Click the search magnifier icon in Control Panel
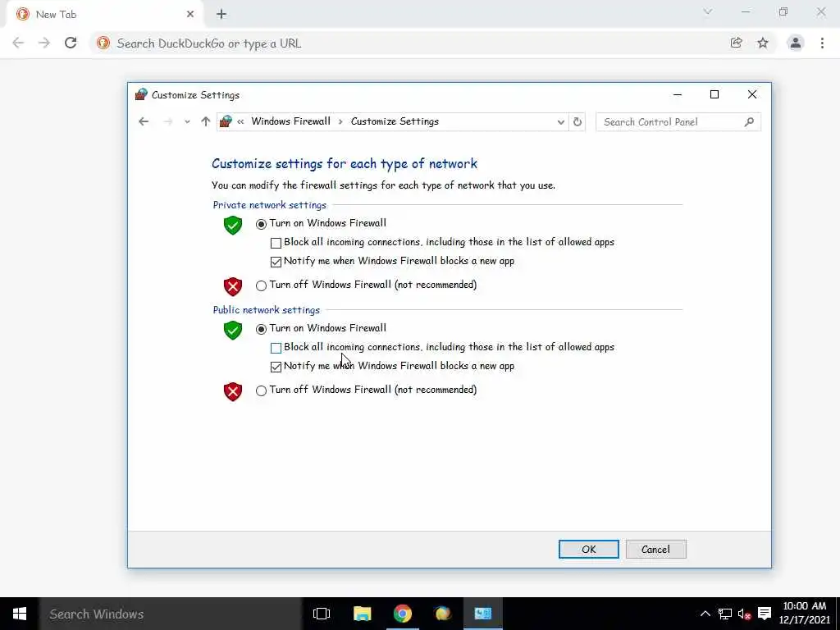Screen dimensions: 840x630 coord(749,122)
